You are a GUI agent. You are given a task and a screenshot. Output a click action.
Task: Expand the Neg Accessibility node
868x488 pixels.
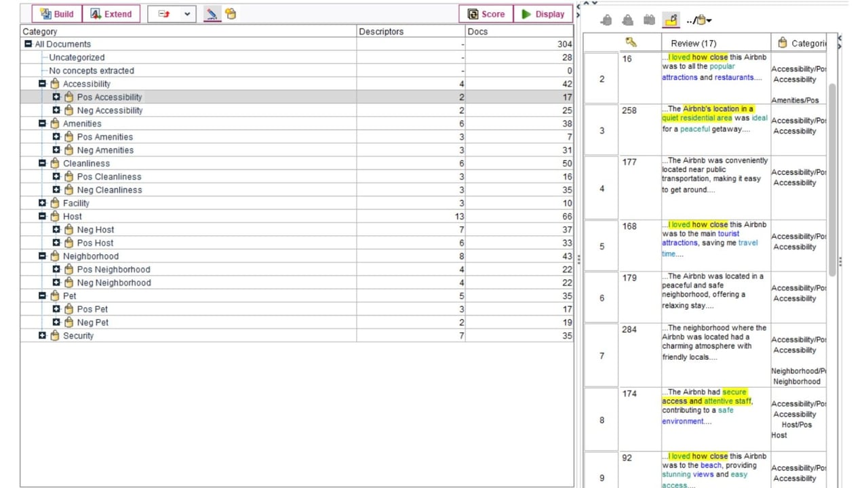[56, 110]
